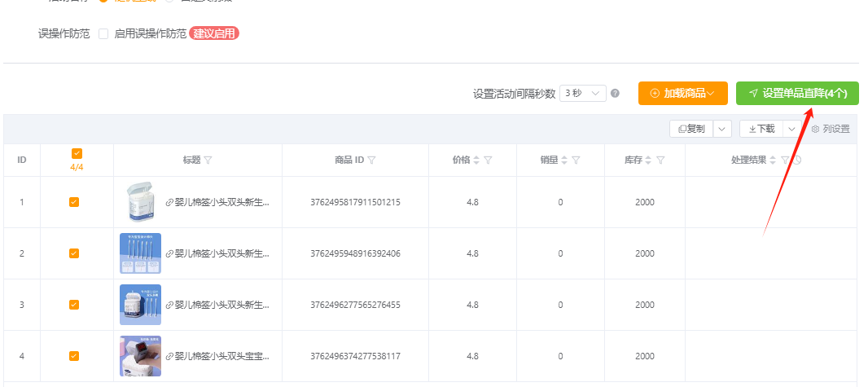Uncheck the row 3 checkbox
868x387 pixels.
coord(74,305)
